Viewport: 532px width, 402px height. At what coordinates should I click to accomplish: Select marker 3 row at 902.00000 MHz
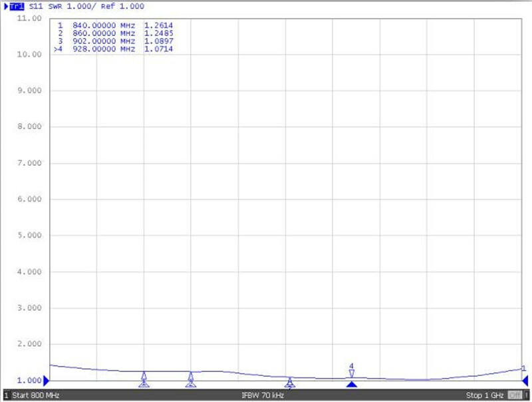[x=115, y=41]
